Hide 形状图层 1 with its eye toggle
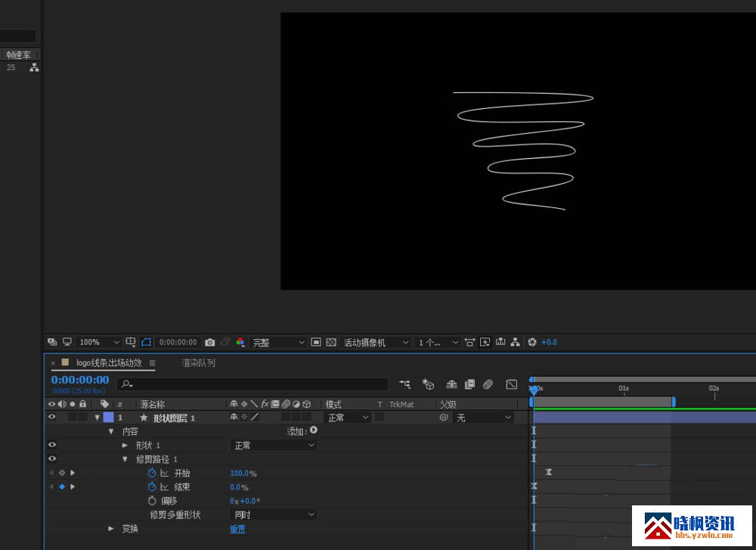Screen dimensions: 756x550 tap(52, 417)
